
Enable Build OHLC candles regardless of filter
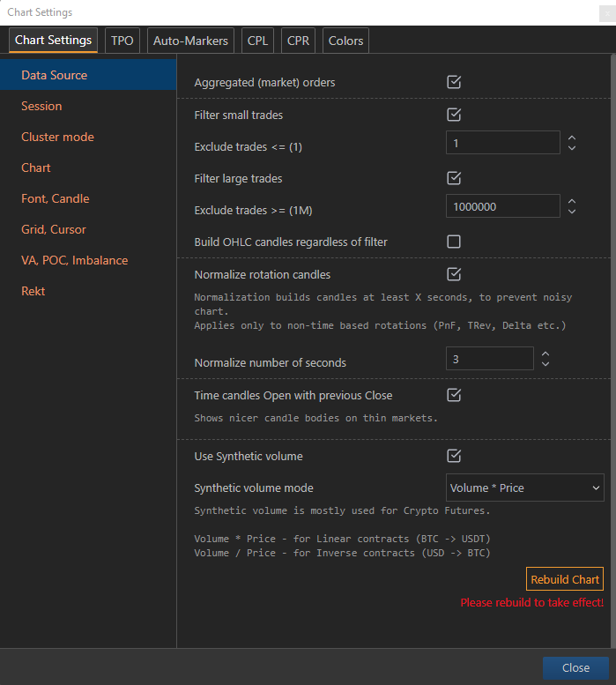click(454, 242)
